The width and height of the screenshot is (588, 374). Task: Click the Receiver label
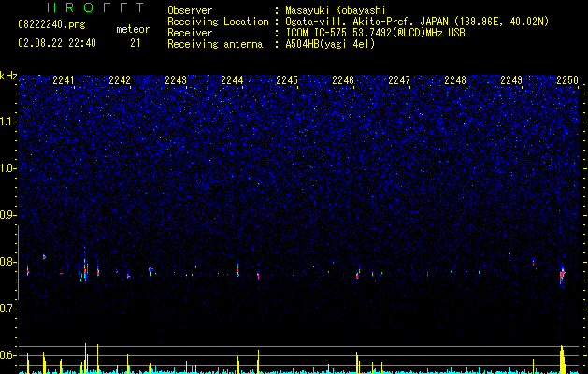pyautogui.click(x=190, y=33)
